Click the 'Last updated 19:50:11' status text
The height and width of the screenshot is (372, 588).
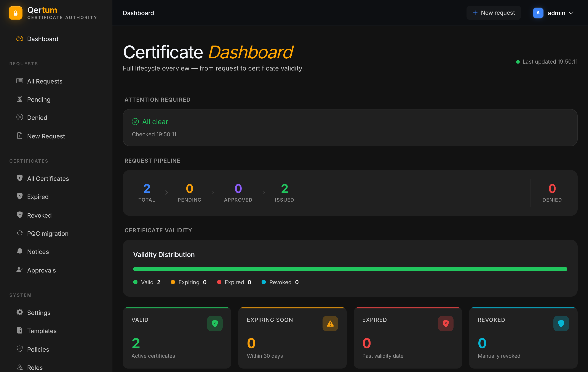(550, 62)
